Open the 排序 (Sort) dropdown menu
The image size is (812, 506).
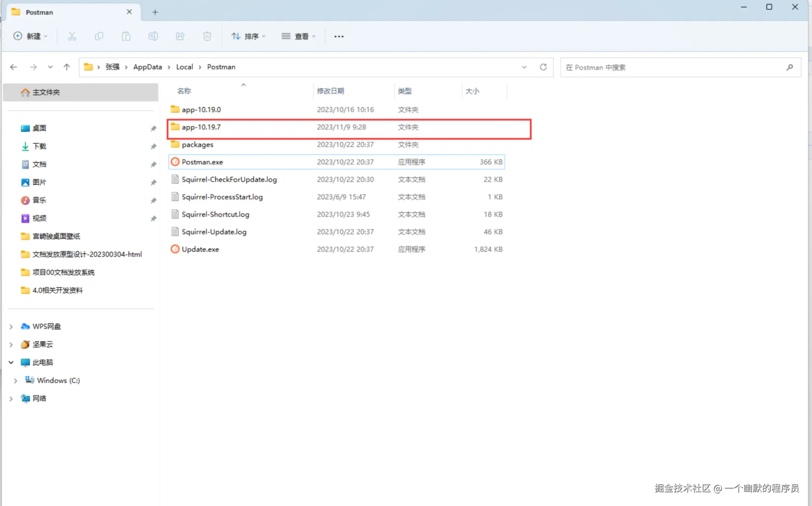(x=249, y=36)
